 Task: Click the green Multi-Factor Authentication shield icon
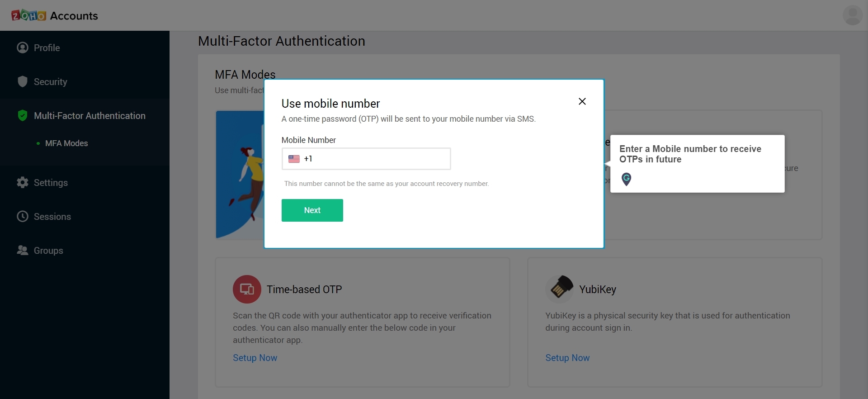[23, 115]
